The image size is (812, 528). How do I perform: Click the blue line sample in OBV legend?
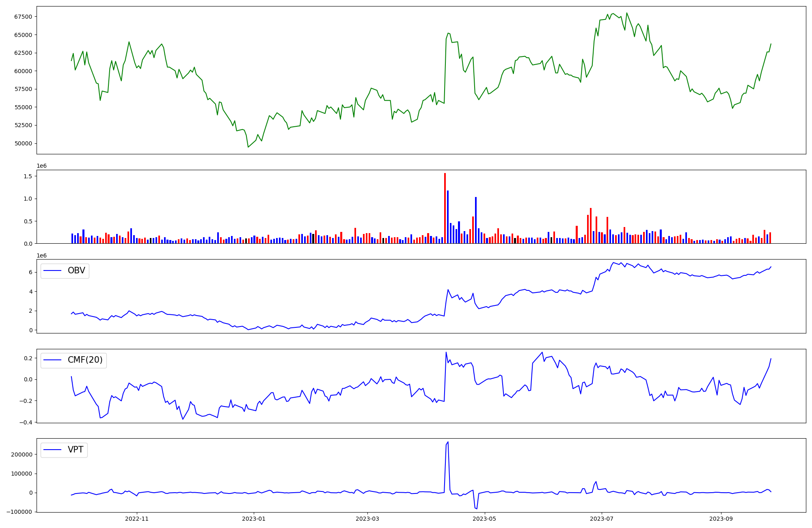point(52,270)
